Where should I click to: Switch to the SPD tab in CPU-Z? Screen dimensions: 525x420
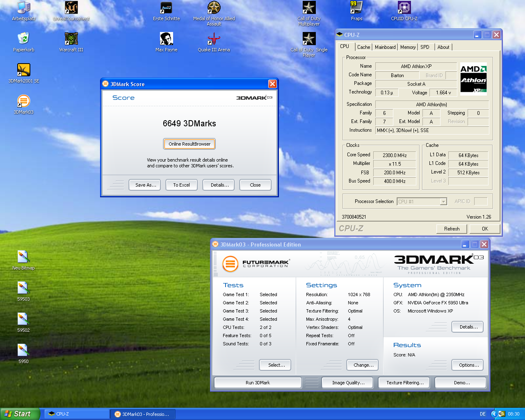[425, 47]
